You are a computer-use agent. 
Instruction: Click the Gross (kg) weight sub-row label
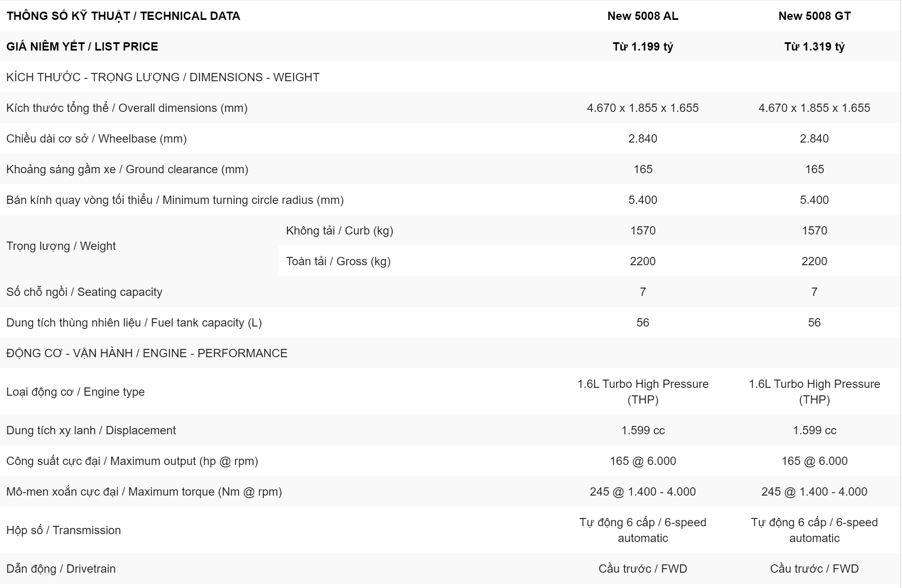click(338, 261)
